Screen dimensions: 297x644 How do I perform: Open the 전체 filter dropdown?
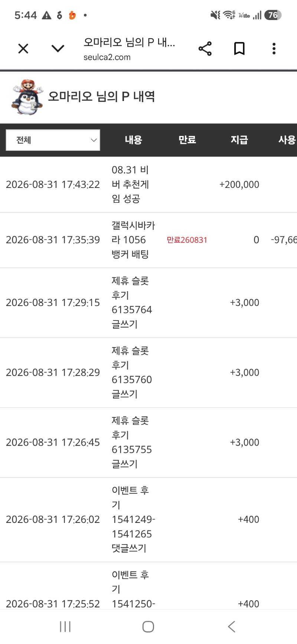[x=53, y=140]
